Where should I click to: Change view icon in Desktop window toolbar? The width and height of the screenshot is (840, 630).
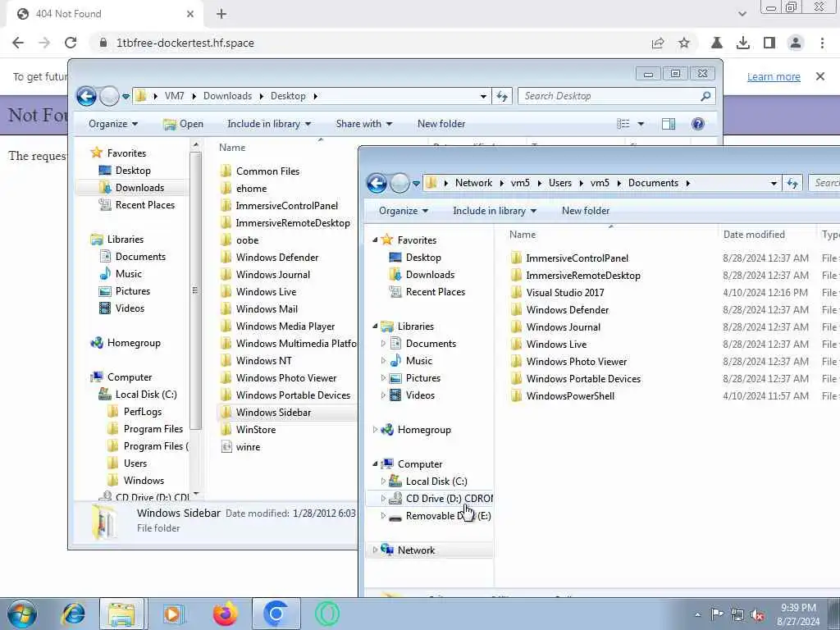tap(623, 124)
